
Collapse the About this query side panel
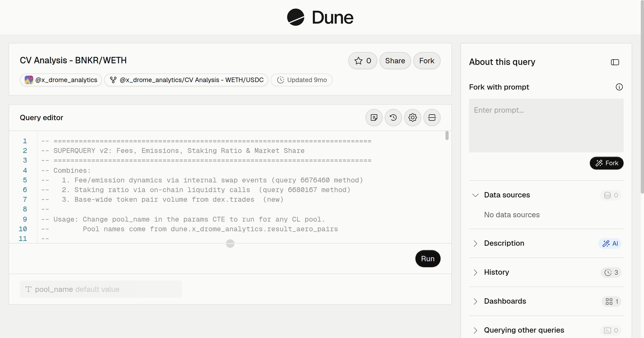coord(615,62)
